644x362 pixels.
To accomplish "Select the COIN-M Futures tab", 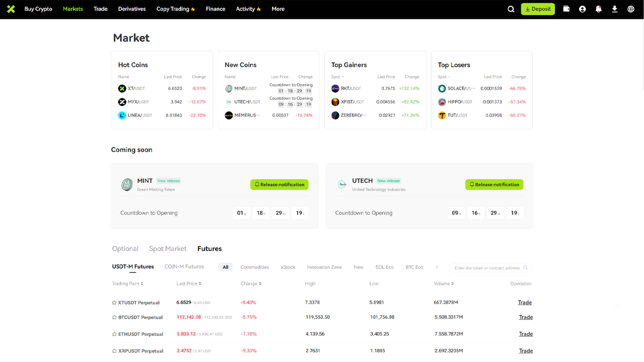I will point(184,267).
